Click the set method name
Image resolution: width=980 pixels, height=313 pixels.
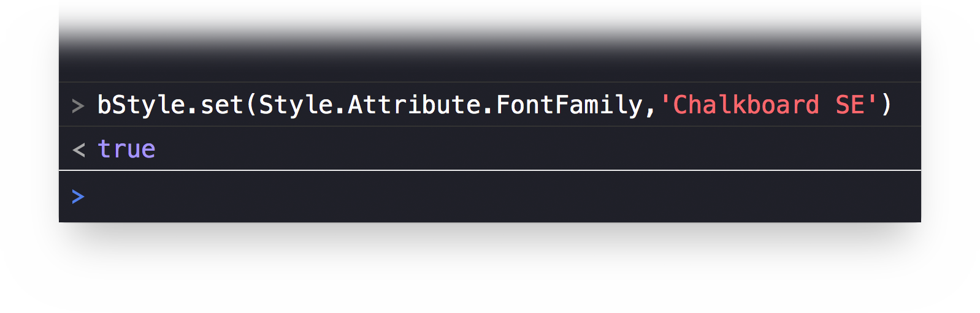[222, 105]
